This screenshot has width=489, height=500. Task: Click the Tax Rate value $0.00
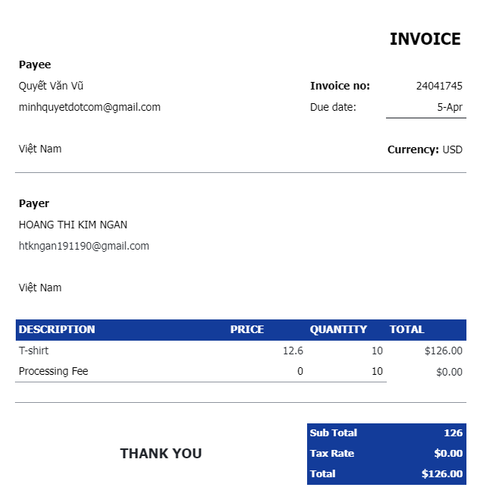448,453
